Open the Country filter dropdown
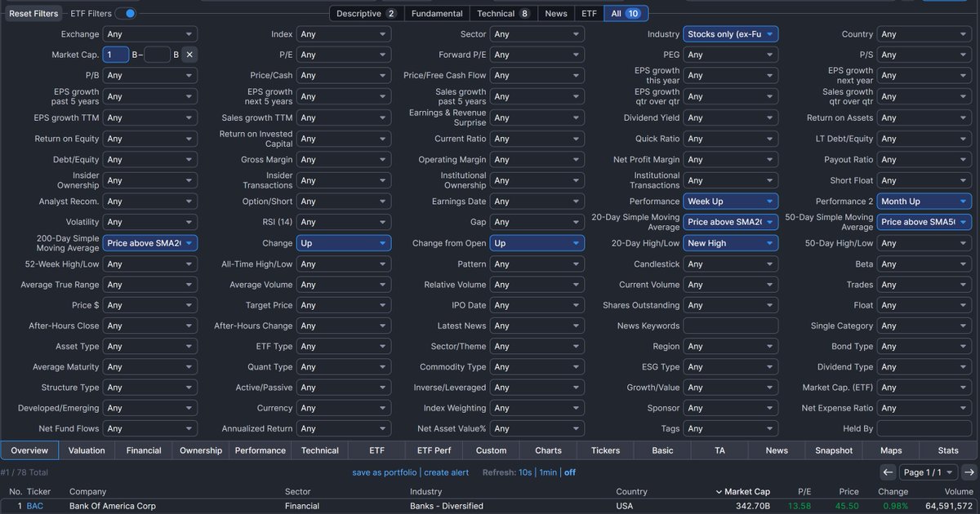Viewport: 980px width, 514px height. click(x=924, y=34)
